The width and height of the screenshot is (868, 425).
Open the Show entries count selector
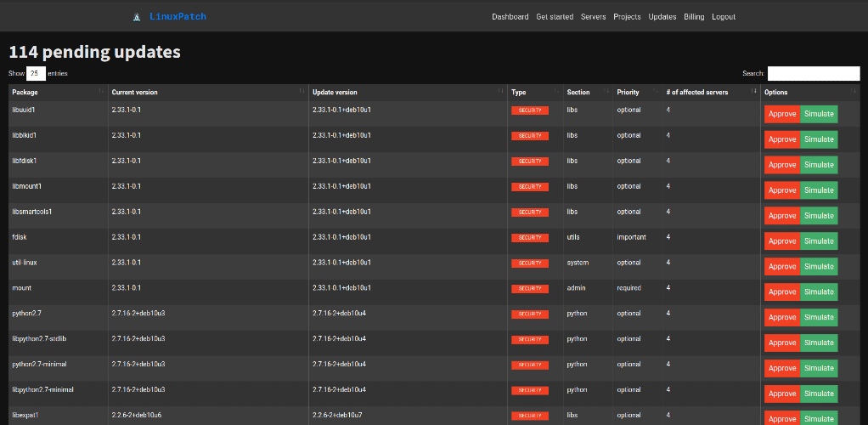[x=36, y=73]
